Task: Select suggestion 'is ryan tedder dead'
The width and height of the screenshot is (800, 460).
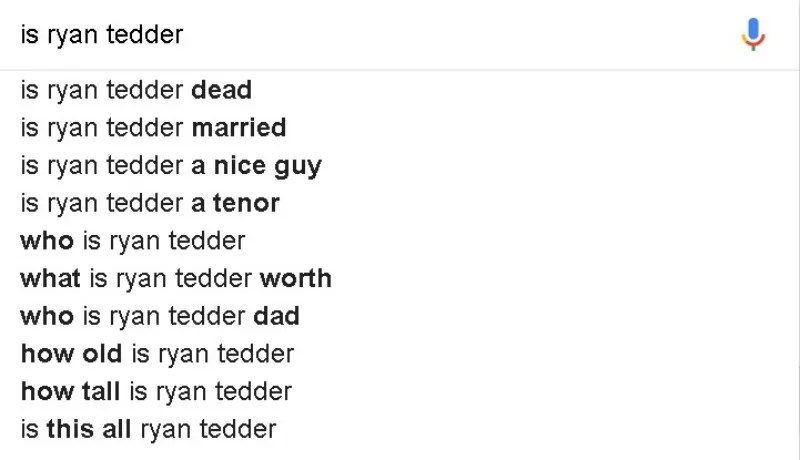Action: (136, 90)
